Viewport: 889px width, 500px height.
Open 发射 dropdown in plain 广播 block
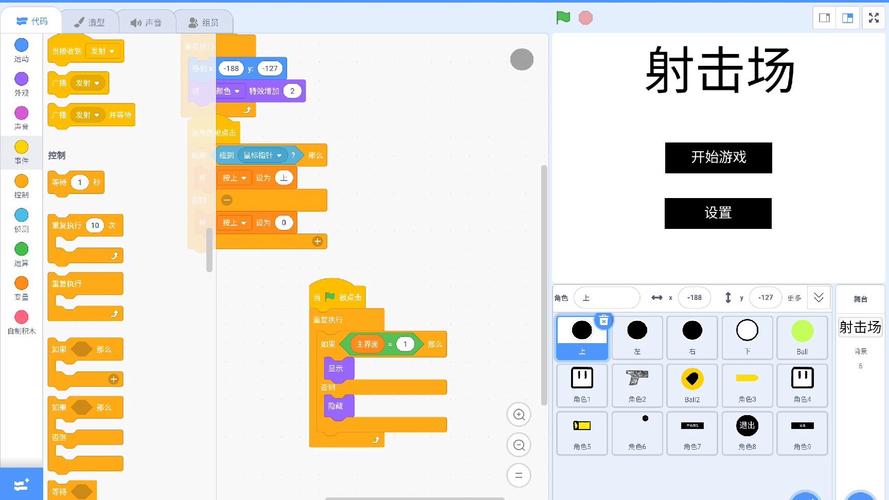tap(88, 83)
